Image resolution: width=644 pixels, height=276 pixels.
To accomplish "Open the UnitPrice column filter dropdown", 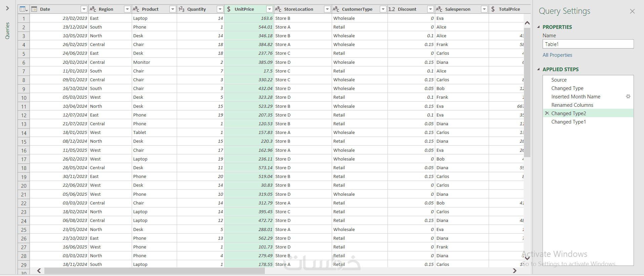I will click(x=270, y=9).
